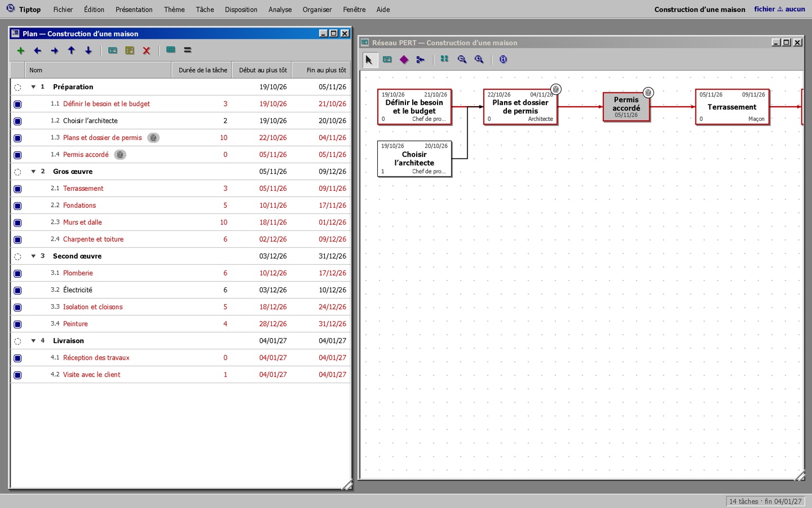Open the Analyse menu

click(280, 10)
